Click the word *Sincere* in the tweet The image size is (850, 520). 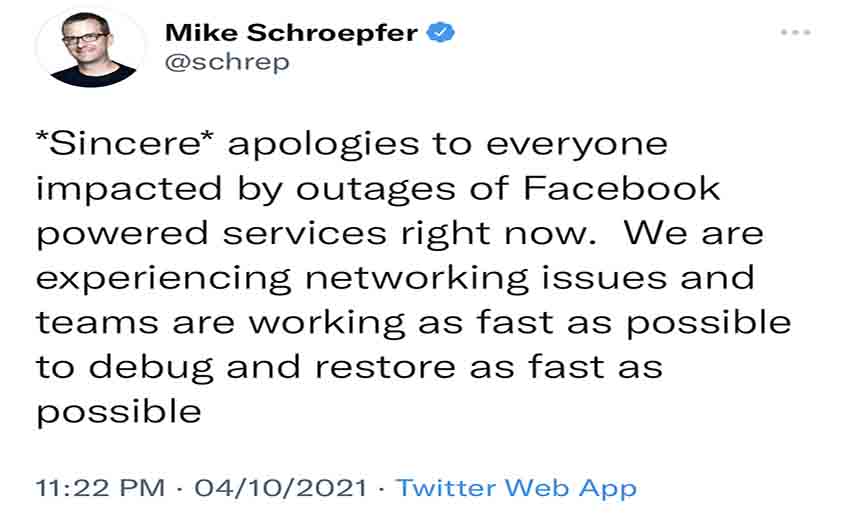click(x=125, y=144)
